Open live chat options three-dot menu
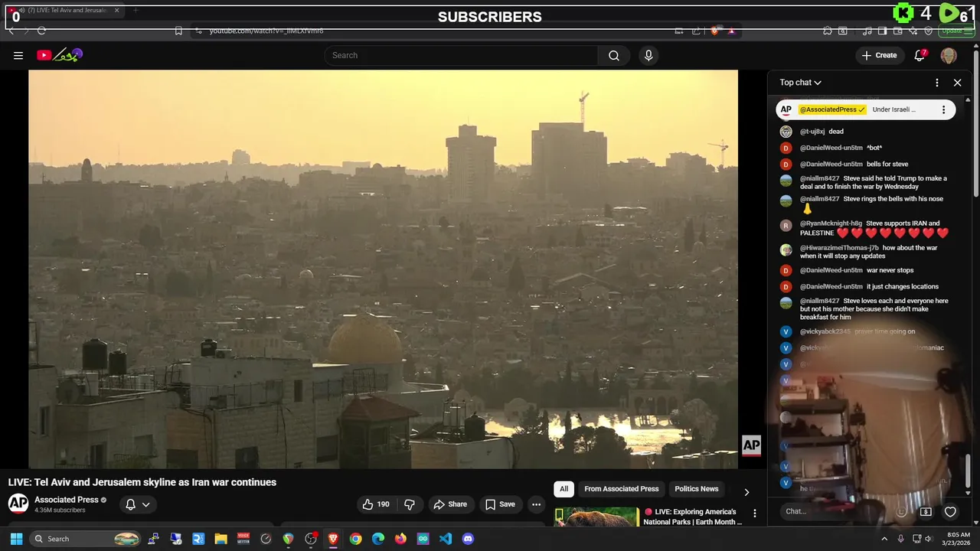Screen dimensions: 980x551 (937, 83)
